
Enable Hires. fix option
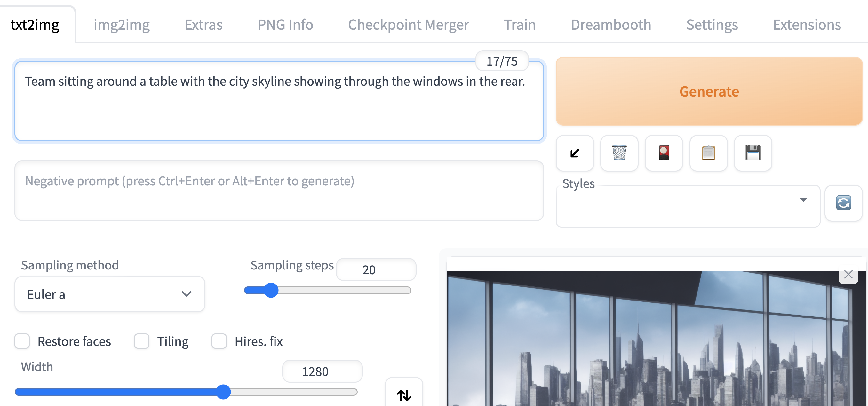[x=219, y=341]
